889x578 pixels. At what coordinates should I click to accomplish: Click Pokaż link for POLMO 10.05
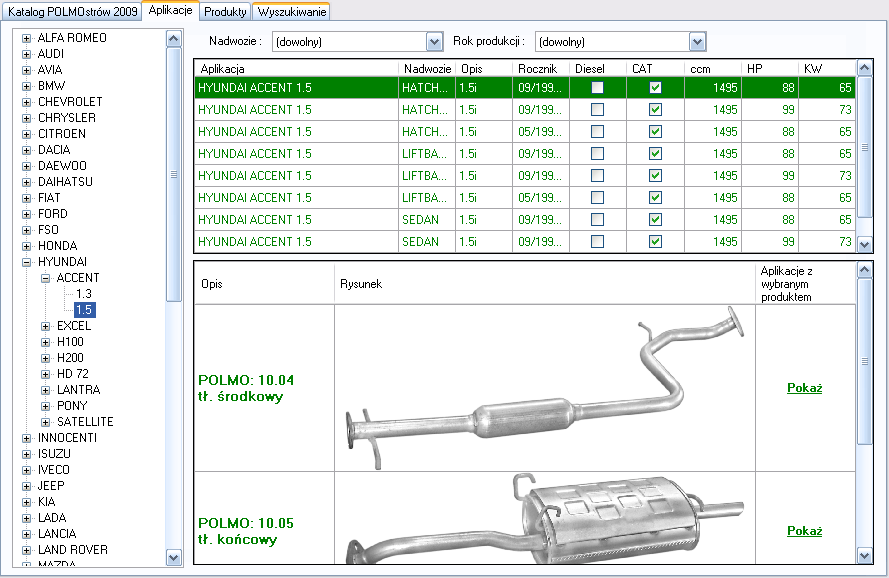[x=805, y=531]
